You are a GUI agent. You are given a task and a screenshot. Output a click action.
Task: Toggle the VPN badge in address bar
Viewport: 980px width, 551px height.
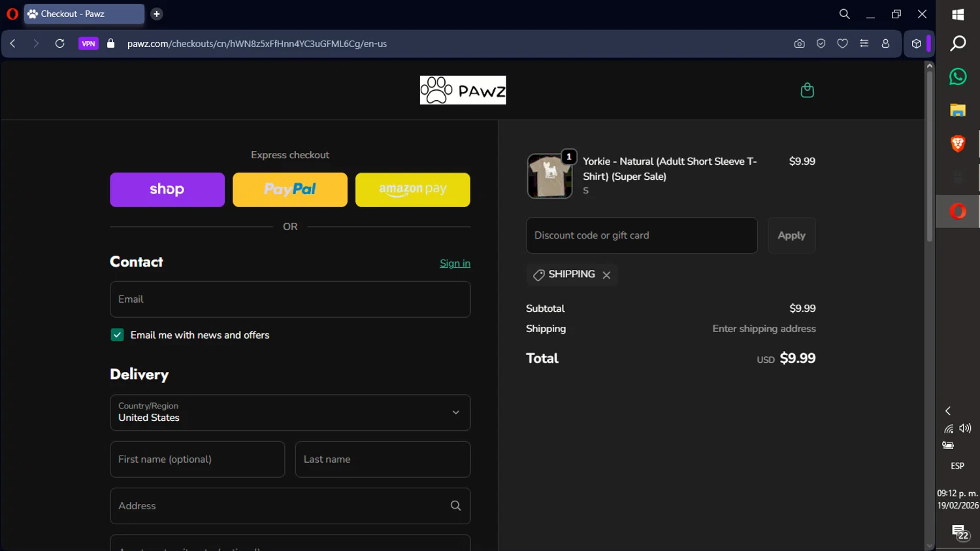(x=88, y=44)
